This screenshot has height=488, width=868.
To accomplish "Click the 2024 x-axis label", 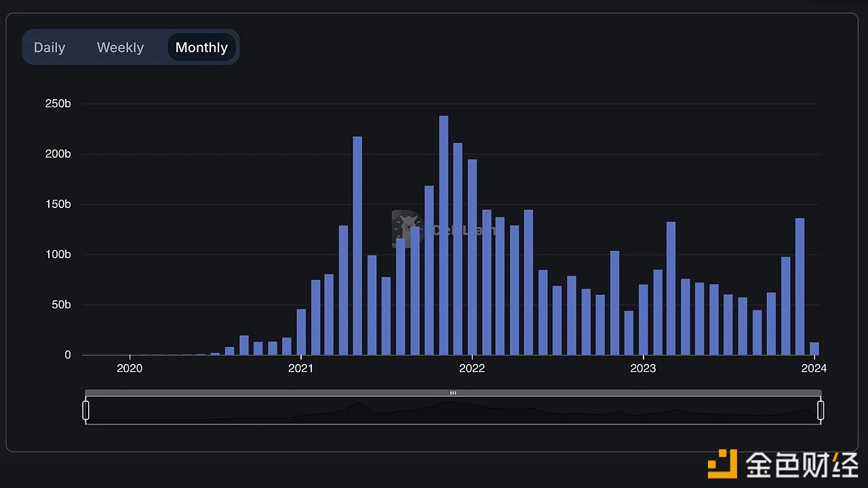I will [x=814, y=368].
